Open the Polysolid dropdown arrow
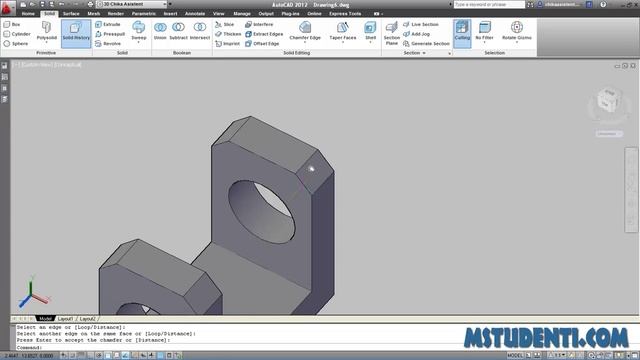 pyautogui.click(x=47, y=42)
